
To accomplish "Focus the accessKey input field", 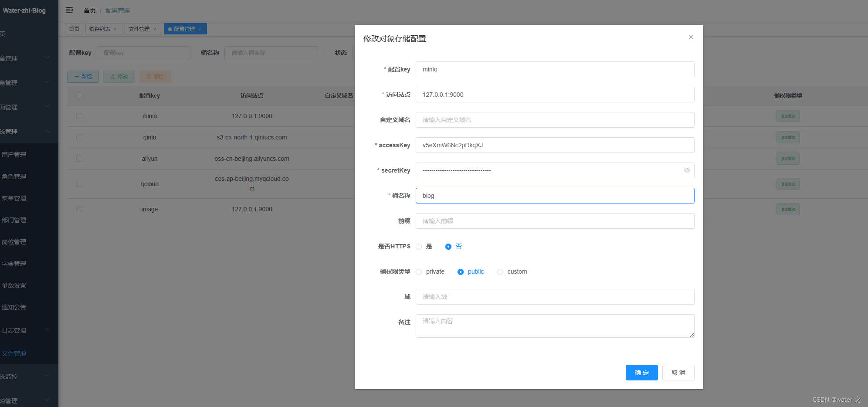I will [555, 145].
